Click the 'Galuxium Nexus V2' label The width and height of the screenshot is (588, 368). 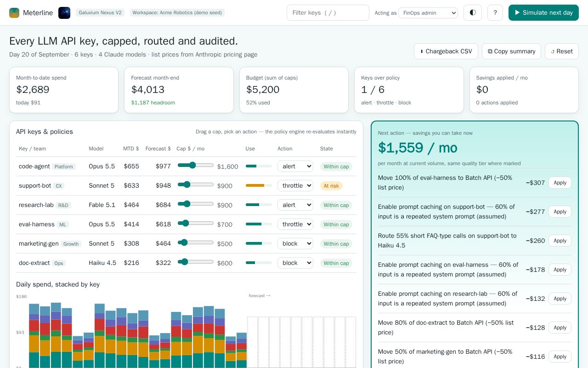click(100, 13)
